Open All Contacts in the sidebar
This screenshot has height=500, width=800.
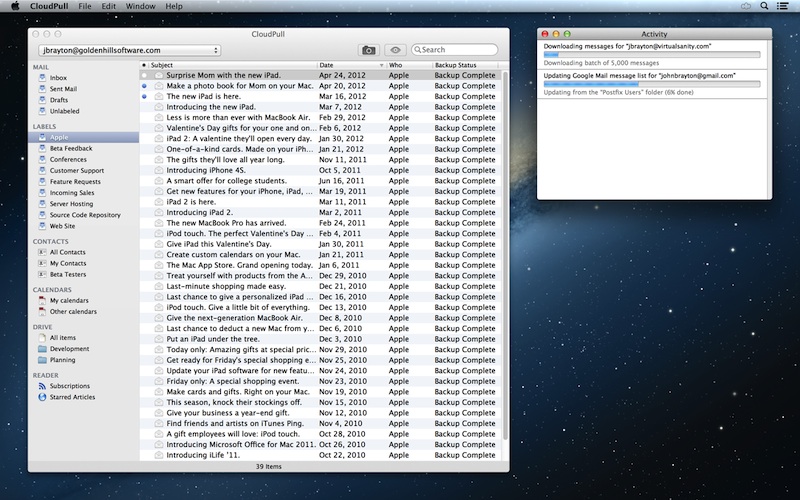(x=68, y=252)
